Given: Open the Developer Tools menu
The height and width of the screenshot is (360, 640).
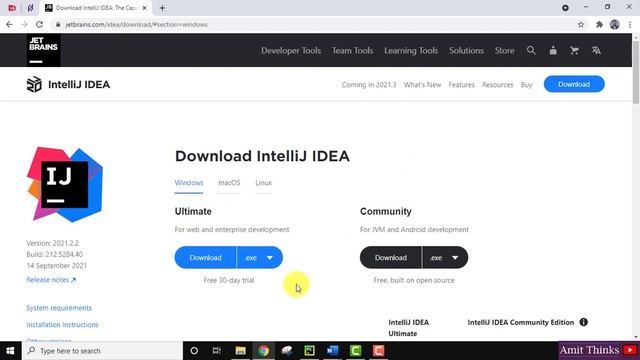Looking at the screenshot, I should point(291,51).
